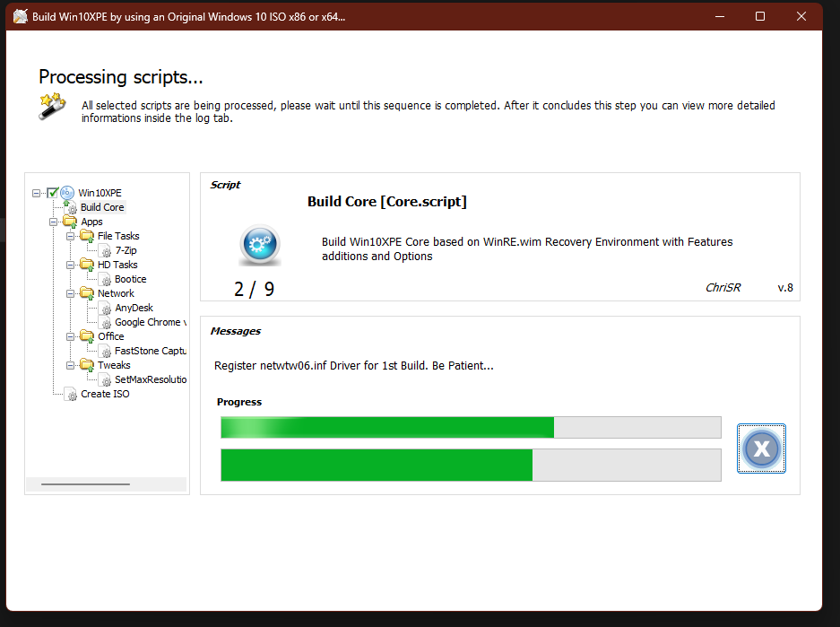
Task: Click the Win10XPE disc icon in tree
Action: tap(67, 192)
